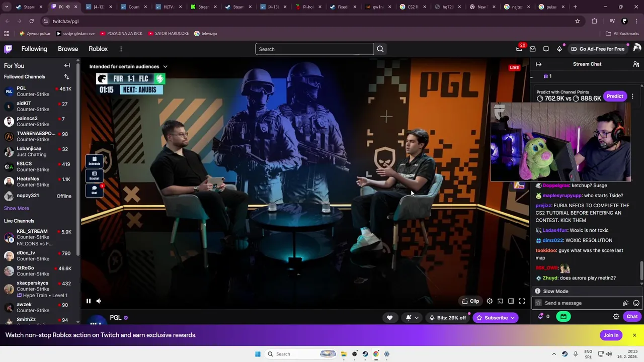This screenshot has width=644, height=362.
Task: Open the Chat overlay button on video
Action: (94, 190)
